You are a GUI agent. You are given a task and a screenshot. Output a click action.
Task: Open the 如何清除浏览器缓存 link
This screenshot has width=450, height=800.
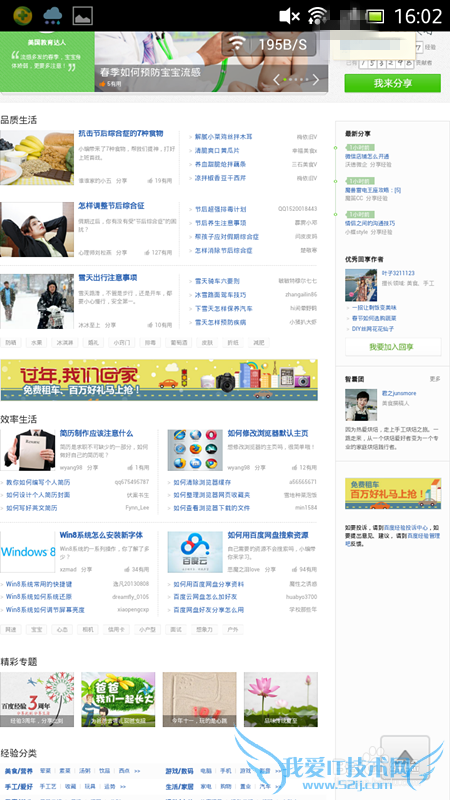coord(202,482)
